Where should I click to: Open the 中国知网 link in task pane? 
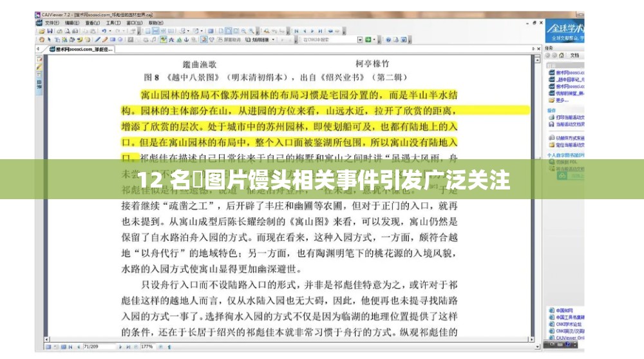tap(564, 311)
